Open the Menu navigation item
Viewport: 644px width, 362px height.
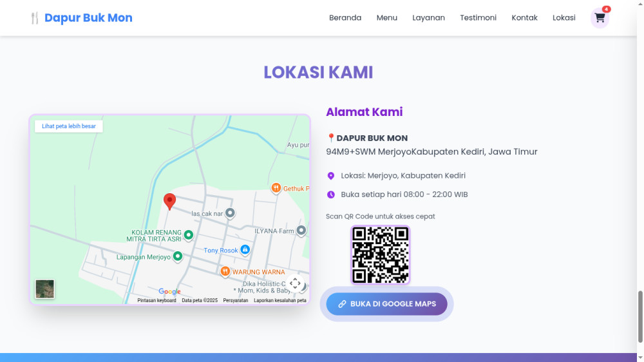click(x=387, y=18)
